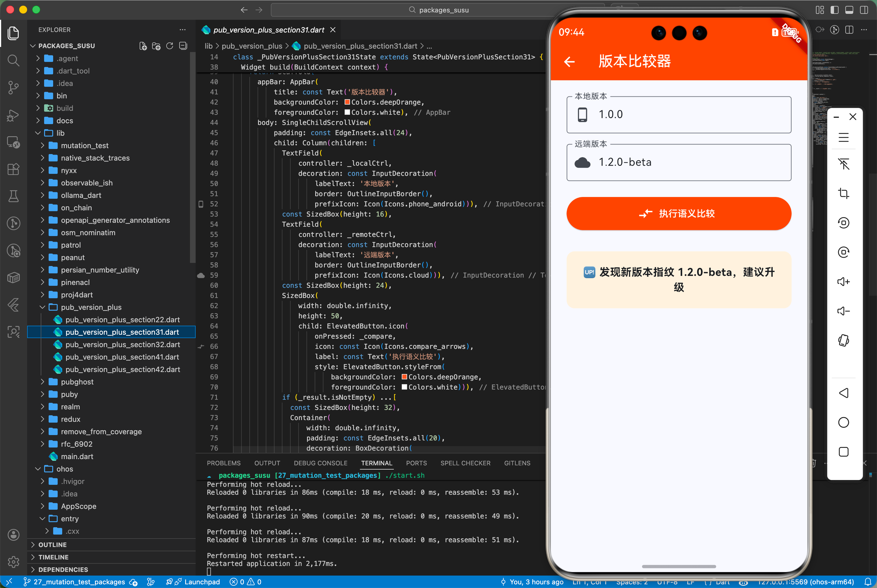The width and height of the screenshot is (877, 588).
Task: Open the Extensions view in activity bar
Action: tap(14, 169)
